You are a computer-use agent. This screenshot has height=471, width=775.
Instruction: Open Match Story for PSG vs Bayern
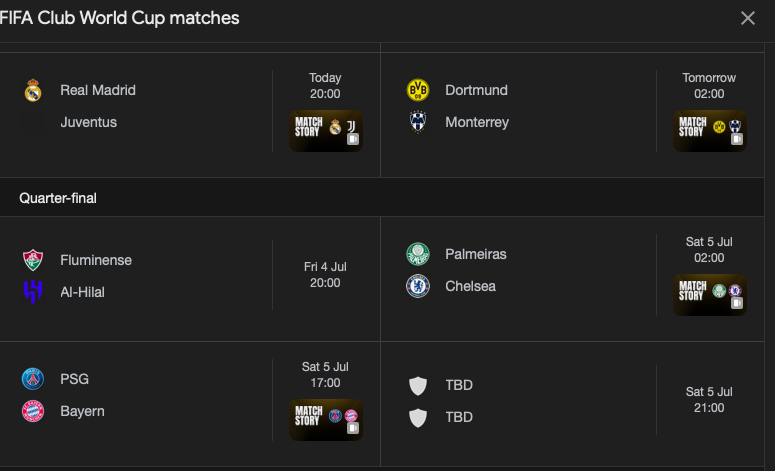(326, 420)
